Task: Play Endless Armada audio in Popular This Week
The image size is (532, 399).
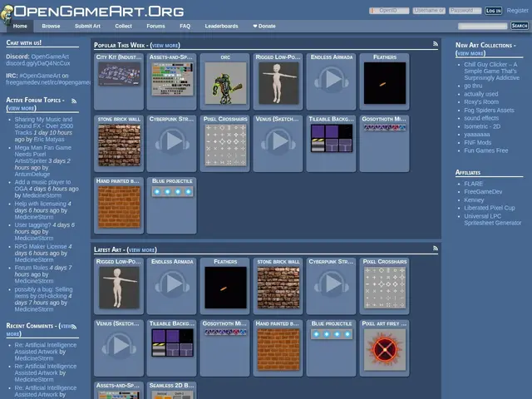Action: [332, 80]
